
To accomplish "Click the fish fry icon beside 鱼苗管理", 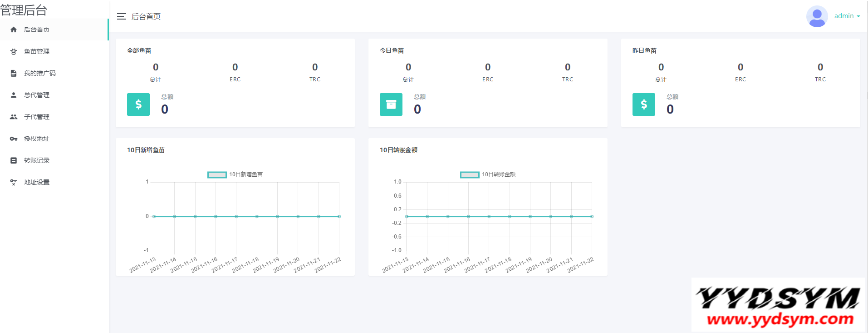I will click(14, 51).
